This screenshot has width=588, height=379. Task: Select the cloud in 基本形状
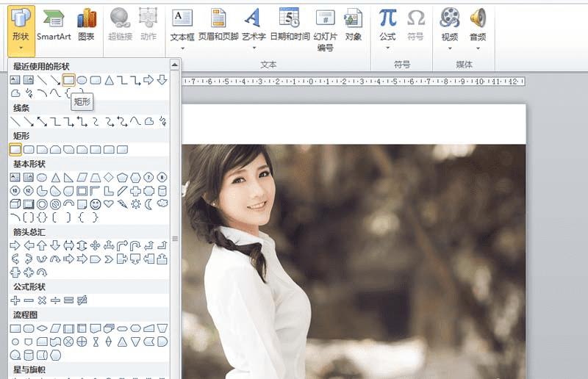[x=162, y=203]
